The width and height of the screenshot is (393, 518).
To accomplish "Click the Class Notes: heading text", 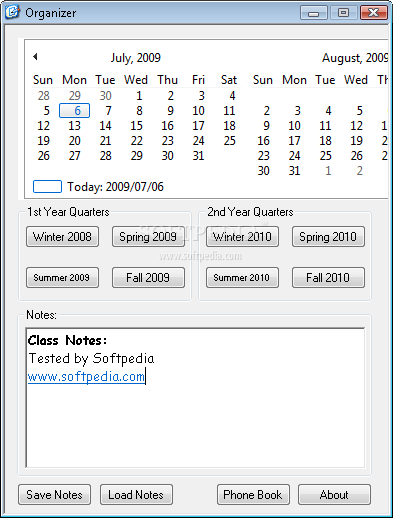I will 67,341.
